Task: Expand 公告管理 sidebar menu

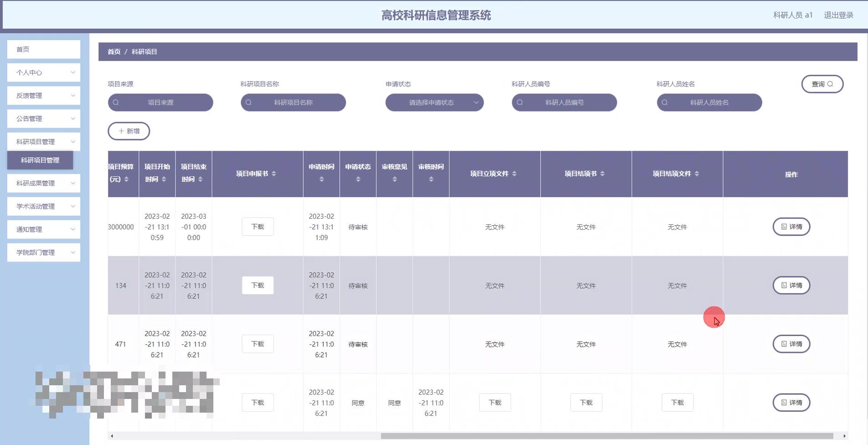Action: (44, 119)
